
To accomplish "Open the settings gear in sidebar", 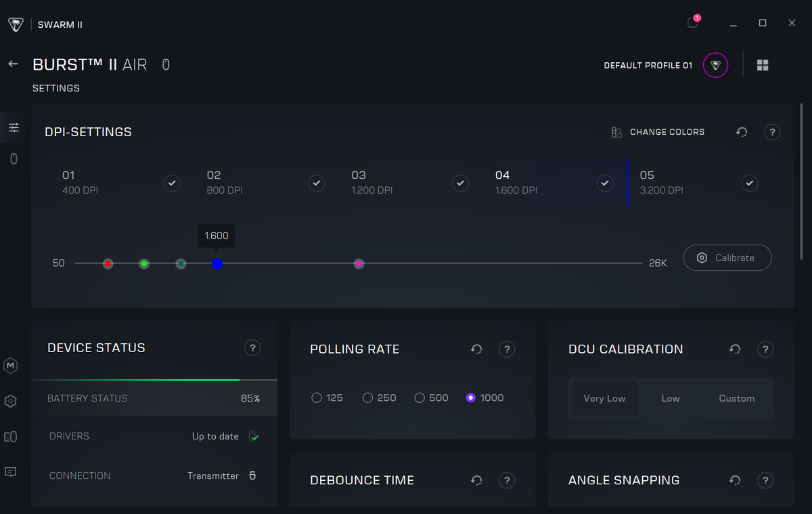I will (x=10, y=401).
